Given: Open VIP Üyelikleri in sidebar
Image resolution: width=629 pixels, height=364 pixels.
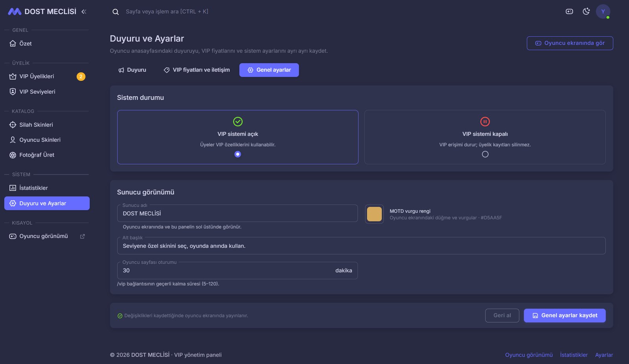Looking at the screenshot, I should point(47,77).
